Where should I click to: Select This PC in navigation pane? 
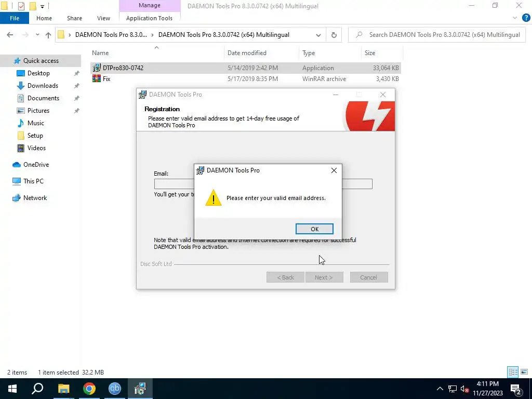click(33, 181)
